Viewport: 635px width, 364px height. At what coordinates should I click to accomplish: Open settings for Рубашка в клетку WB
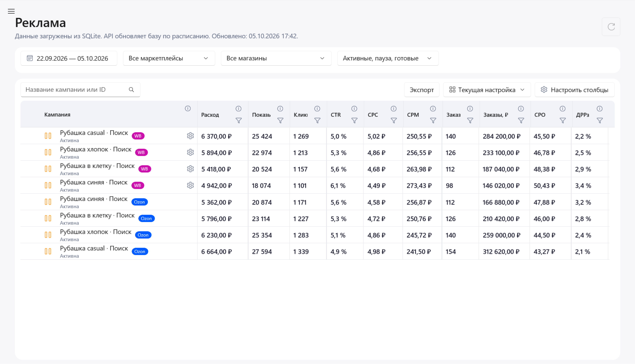tap(190, 169)
